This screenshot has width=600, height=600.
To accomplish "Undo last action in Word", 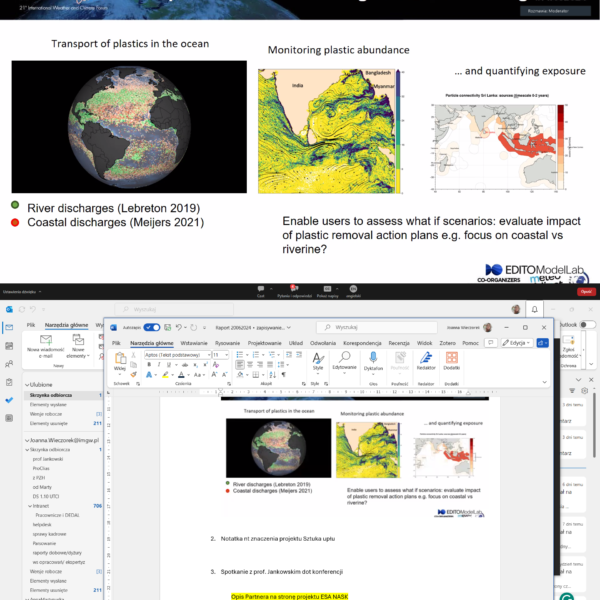I will pos(179,328).
